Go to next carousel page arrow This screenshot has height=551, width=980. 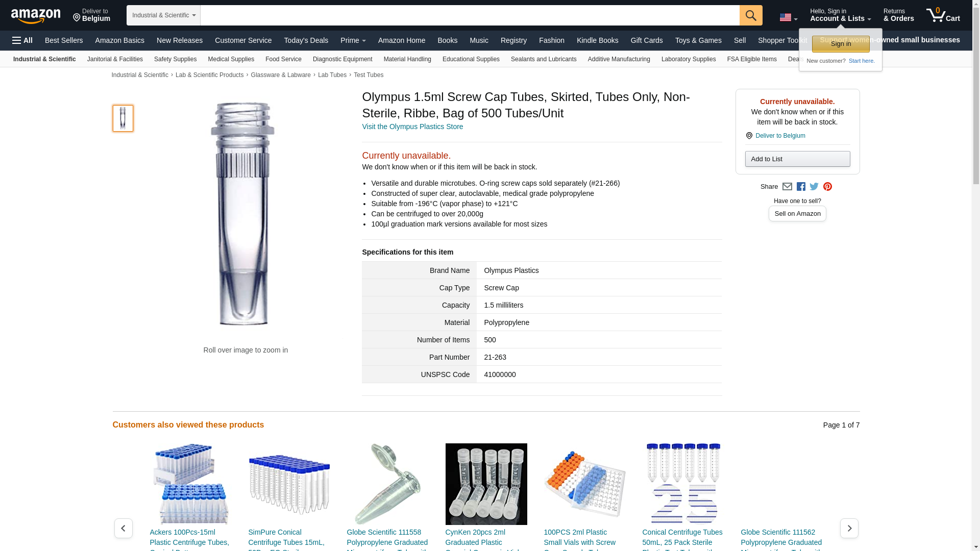pos(849,528)
